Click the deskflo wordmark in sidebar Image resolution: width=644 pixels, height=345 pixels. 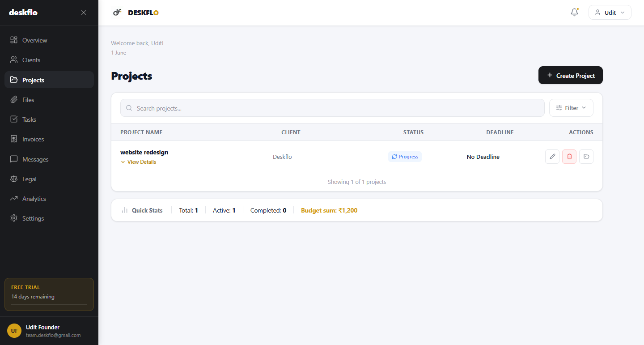tap(23, 13)
